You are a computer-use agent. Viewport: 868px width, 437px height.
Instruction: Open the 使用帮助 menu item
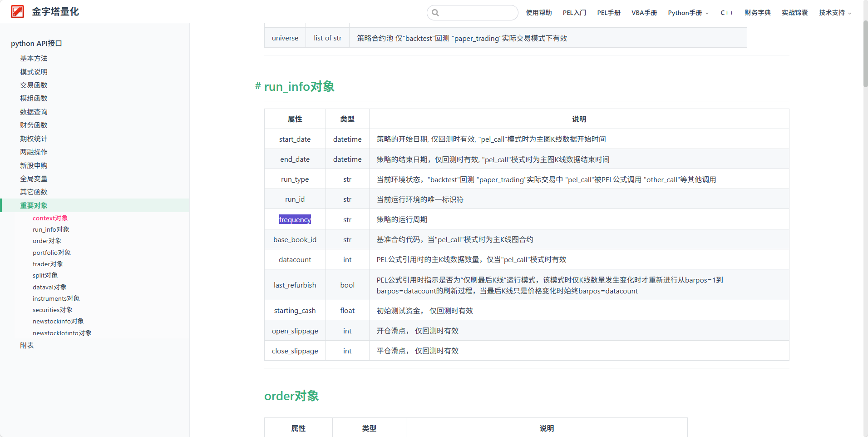click(x=538, y=13)
